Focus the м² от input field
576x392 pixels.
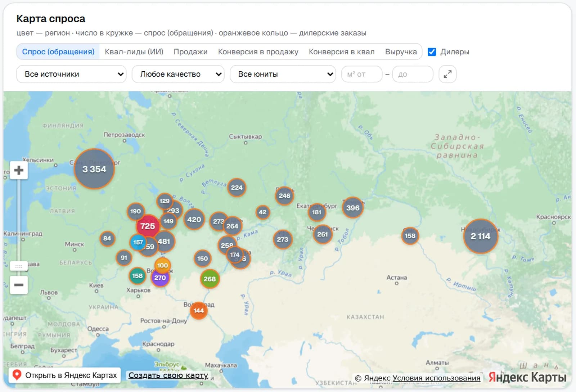pyautogui.click(x=362, y=74)
